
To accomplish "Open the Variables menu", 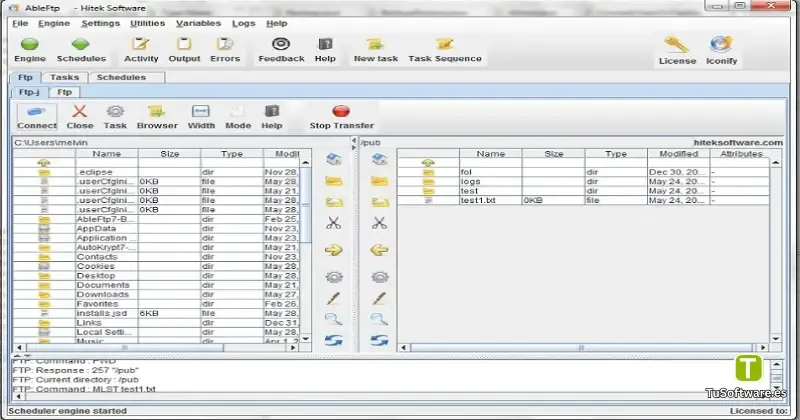I will tap(198, 23).
